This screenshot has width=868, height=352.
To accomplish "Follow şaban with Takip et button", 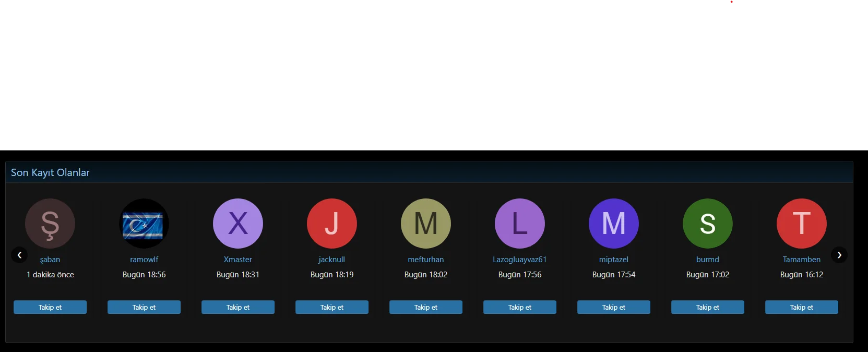I will [50, 307].
